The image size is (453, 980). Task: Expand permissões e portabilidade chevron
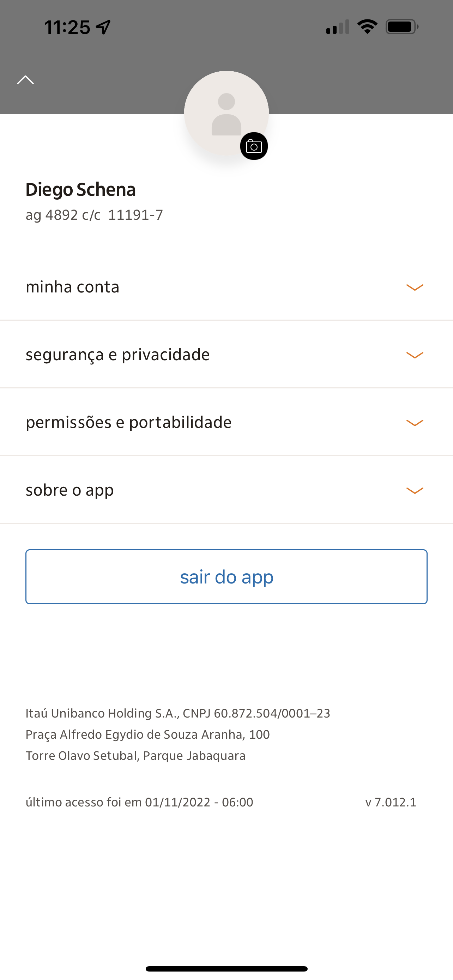pyautogui.click(x=415, y=423)
